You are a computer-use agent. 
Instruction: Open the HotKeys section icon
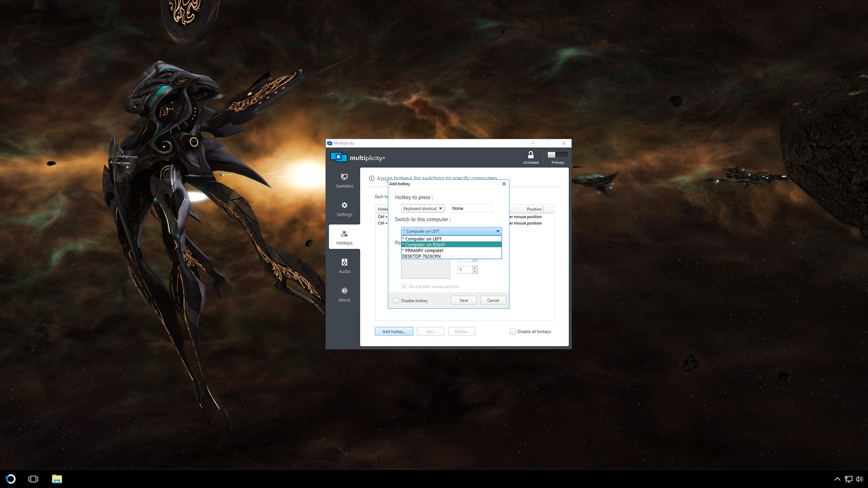click(x=344, y=234)
